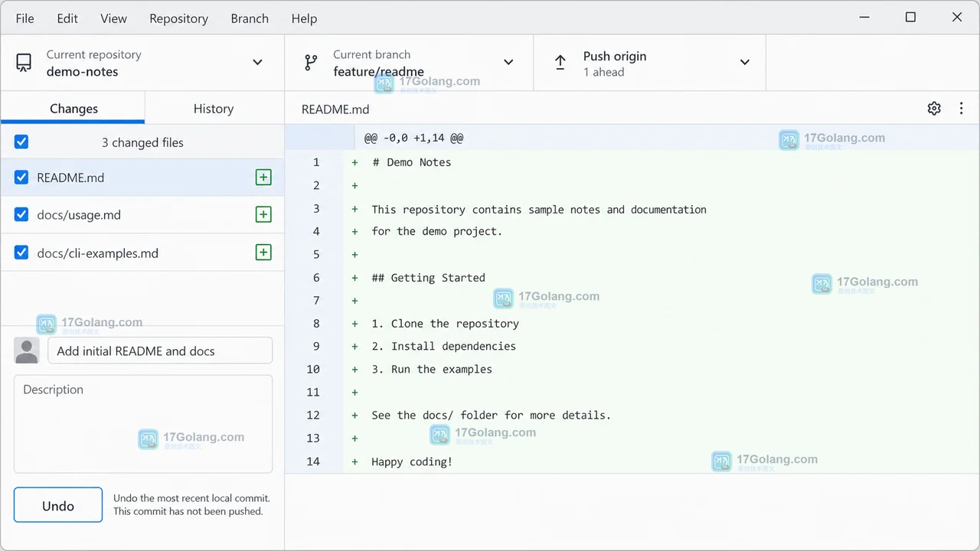Click the '3 changed files' label
Viewport: 980px width, 551px height.
(142, 142)
